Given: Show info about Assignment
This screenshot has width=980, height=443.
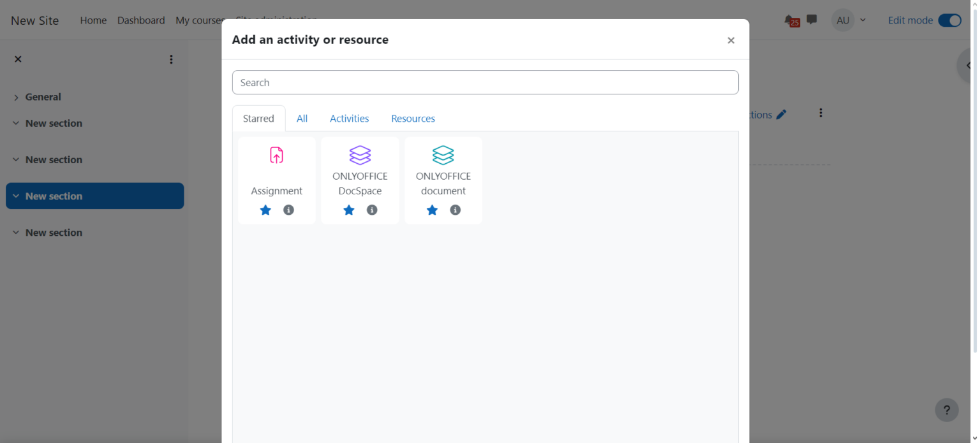Looking at the screenshot, I should point(288,210).
